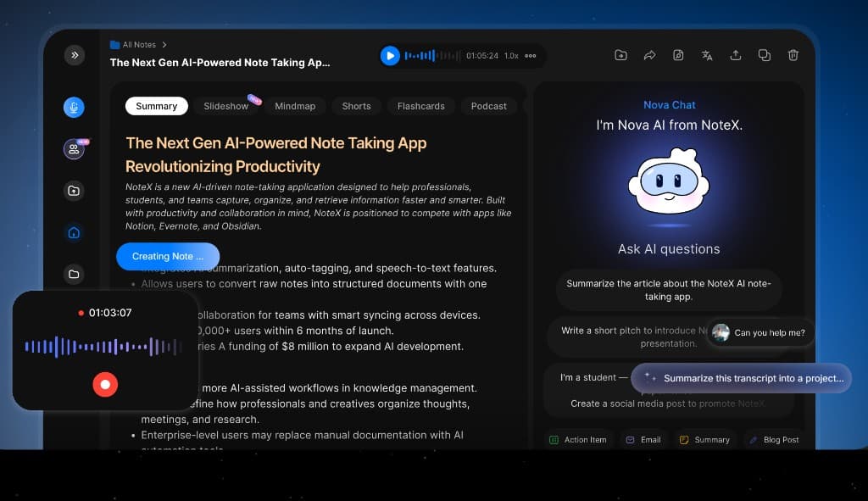Delete the note with the trash icon
The image size is (868, 501).
point(793,54)
